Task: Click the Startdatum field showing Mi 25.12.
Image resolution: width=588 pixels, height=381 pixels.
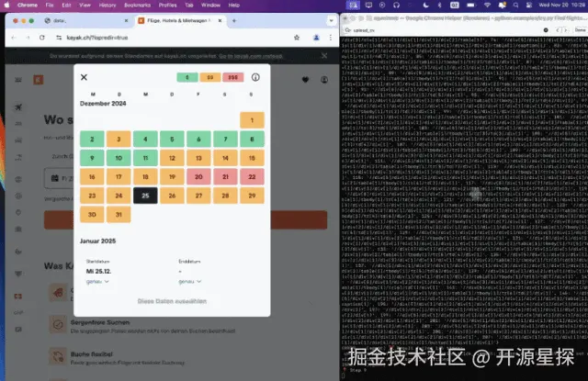Action: click(98, 271)
